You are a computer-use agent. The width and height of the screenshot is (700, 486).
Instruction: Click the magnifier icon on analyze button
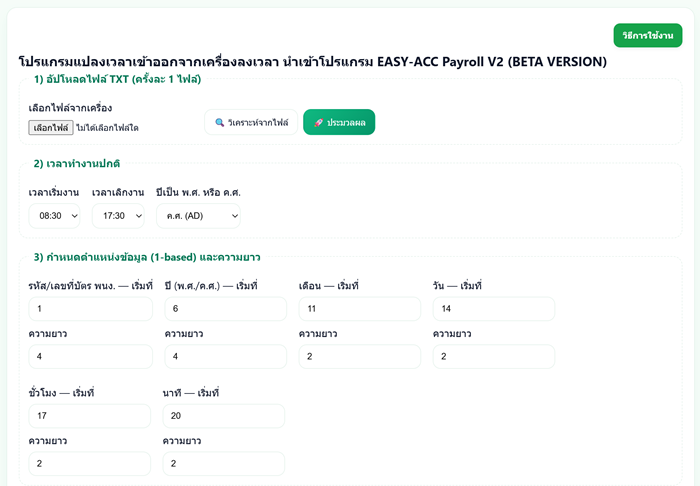220,122
